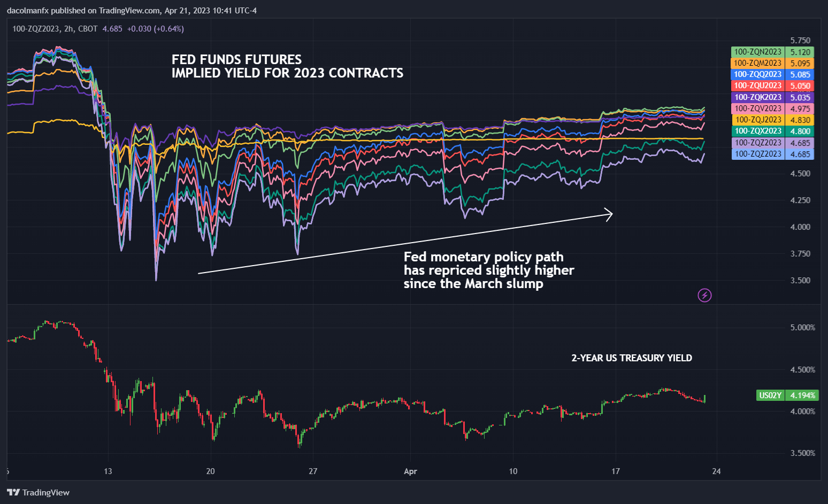Click the 4.500 axis level in upper pane

point(800,173)
